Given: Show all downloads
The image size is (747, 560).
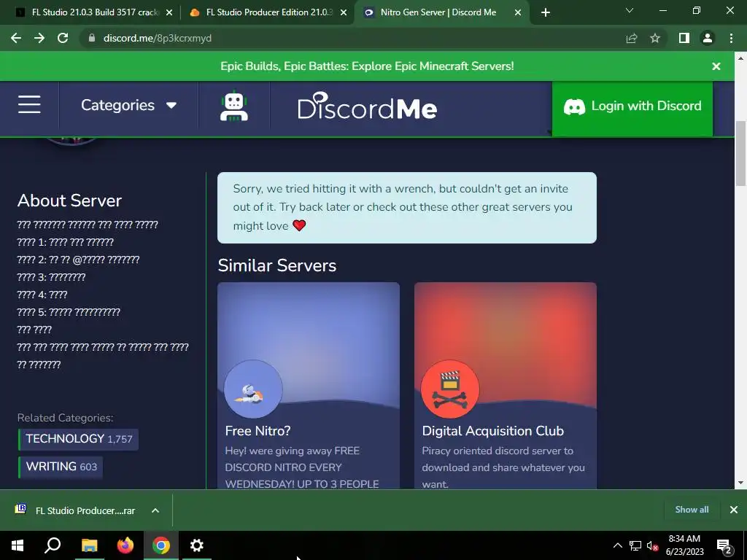Looking at the screenshot, I should pos(692,510).
